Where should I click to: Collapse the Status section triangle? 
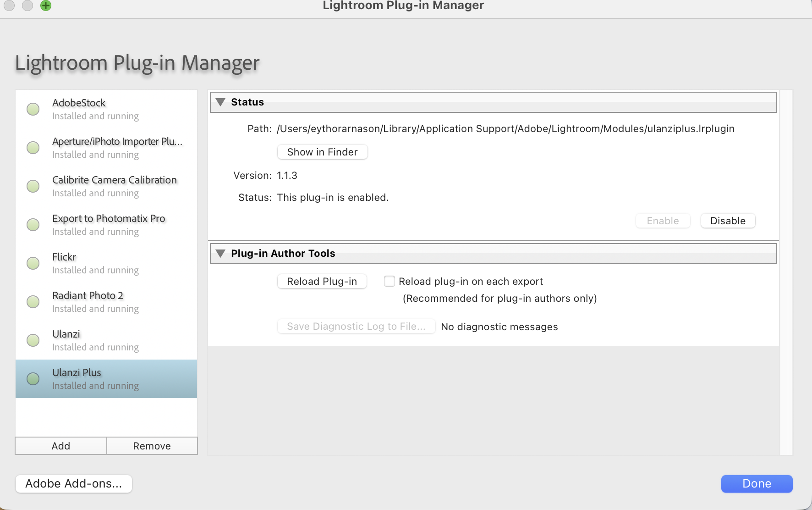point(220,102)
